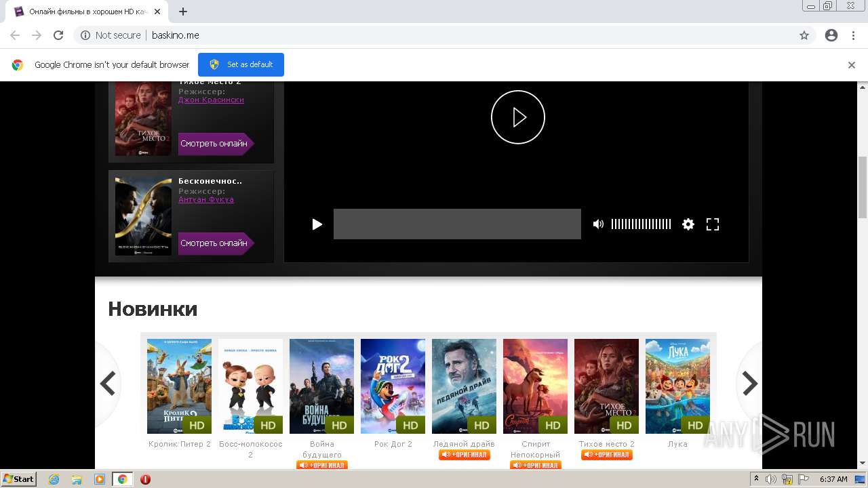Dismiss the default browser infobar

point(852,65)
